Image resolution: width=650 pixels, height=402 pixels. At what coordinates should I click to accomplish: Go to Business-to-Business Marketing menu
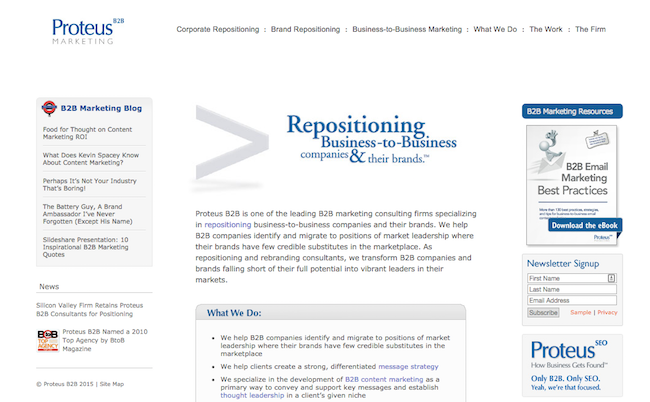pyautogui.click(x=407, y=29)
